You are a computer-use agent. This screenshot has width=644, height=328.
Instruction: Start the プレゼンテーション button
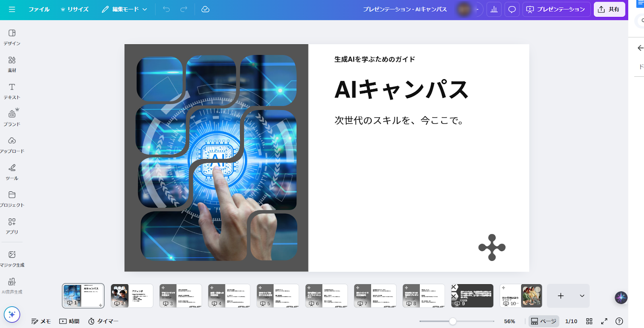coord(556,9)
